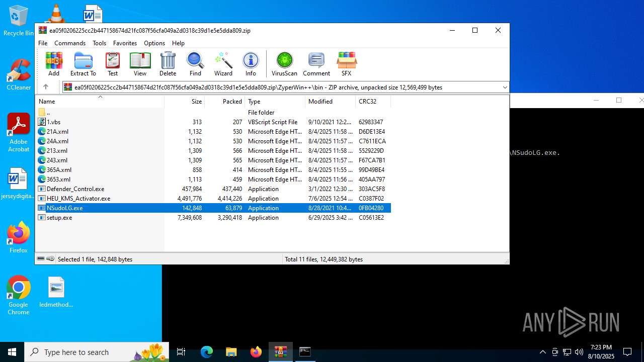The image size is (644, 362).
Task: Switch to the command prompt taskbar button
Action: (305, 352)
